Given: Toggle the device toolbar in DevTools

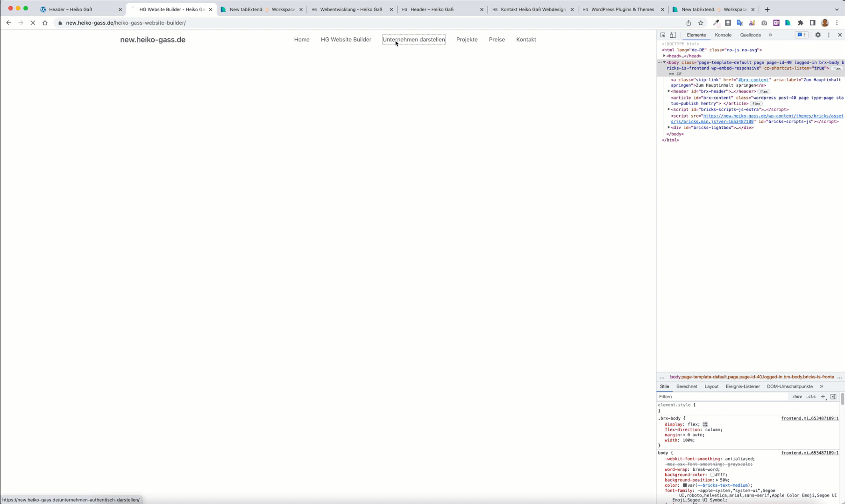Looking at the screenshot, I should [673, 35].
